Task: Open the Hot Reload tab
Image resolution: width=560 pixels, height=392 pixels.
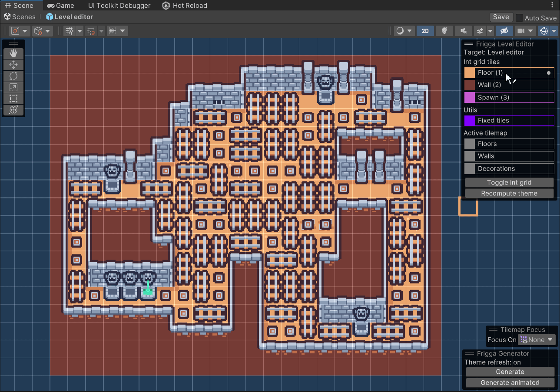Action: point(185,5)
